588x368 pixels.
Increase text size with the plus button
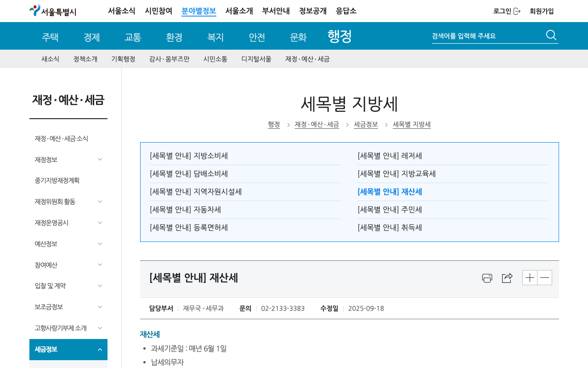tap(530, 277)
